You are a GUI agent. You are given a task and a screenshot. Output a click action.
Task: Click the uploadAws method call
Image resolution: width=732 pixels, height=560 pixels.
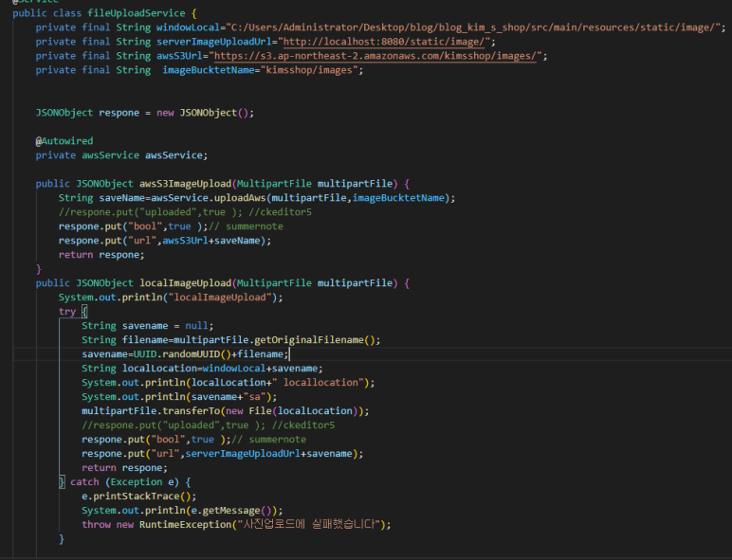pos(240,198)
